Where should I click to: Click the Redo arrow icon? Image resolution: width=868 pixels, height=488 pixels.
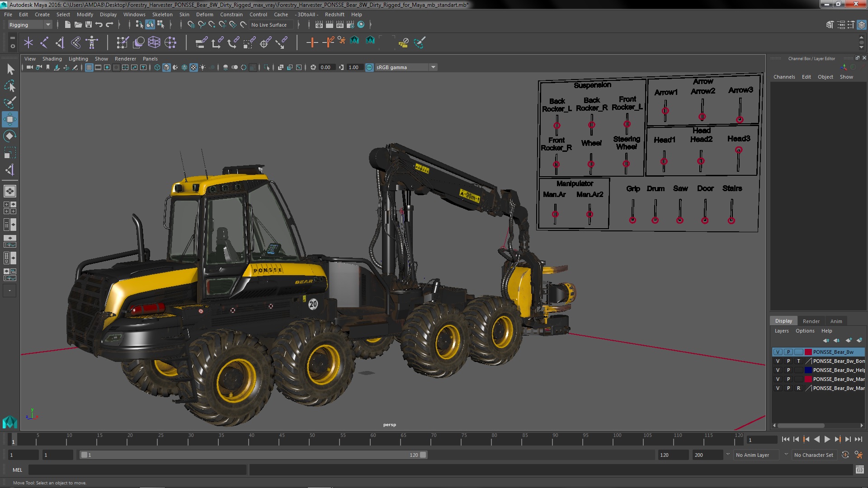coord(109,24)
